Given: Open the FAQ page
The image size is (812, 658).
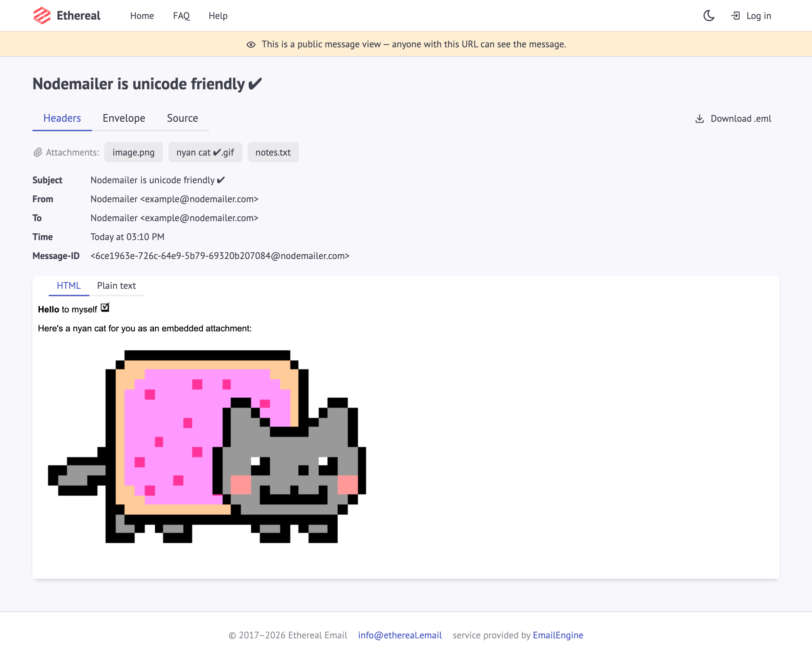Looking at the screenshot, I should coord(181,16).
